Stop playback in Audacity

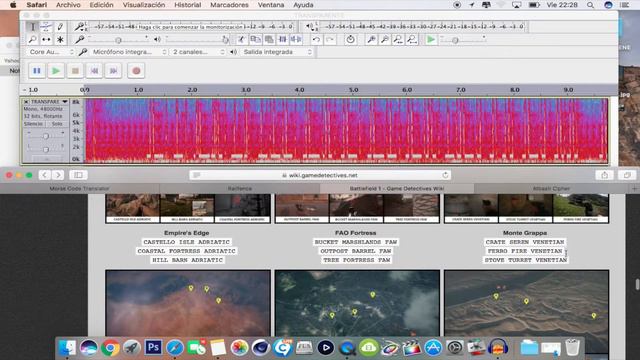[75, 71]
